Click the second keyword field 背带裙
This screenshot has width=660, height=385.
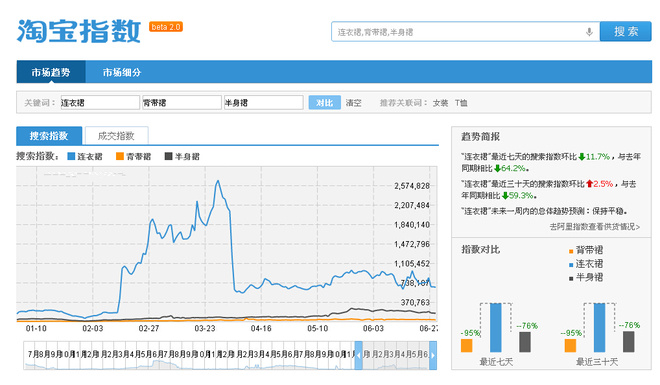point(182,103)
